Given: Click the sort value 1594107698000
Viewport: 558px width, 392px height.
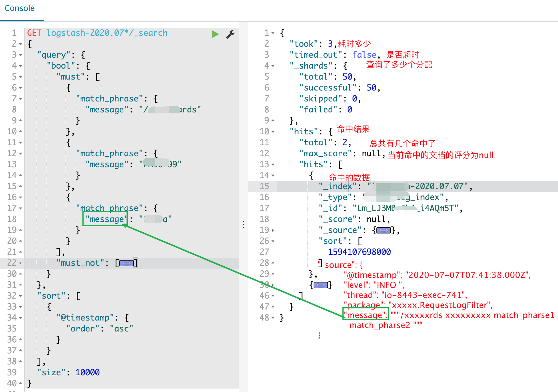Looking at the screenshot, I should coord(359,252).
